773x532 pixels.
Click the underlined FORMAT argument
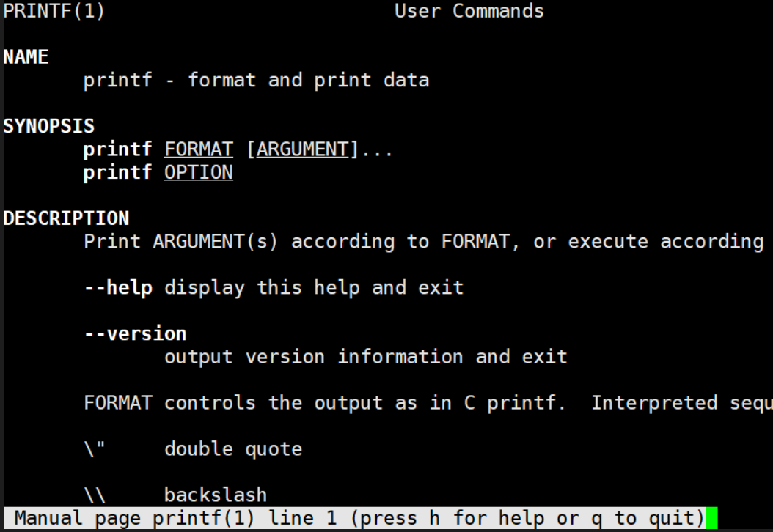pyautogui.click(x=199, y=149)
